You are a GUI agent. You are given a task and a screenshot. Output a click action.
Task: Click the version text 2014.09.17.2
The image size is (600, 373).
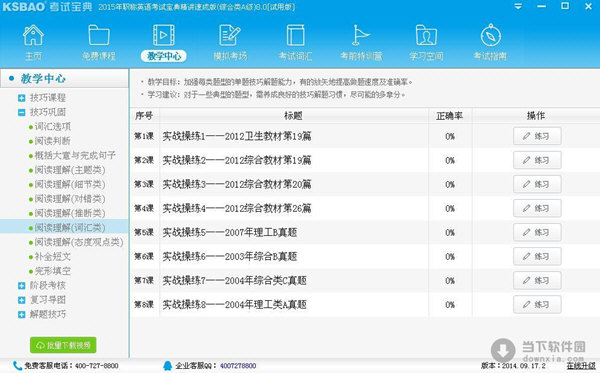tap(524, 366)
